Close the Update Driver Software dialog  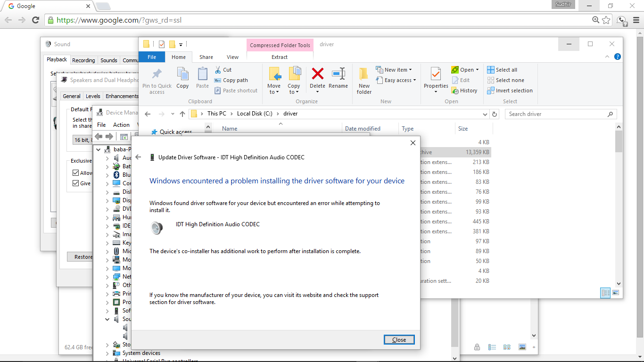pyautogui.click(x=399, y=339)
